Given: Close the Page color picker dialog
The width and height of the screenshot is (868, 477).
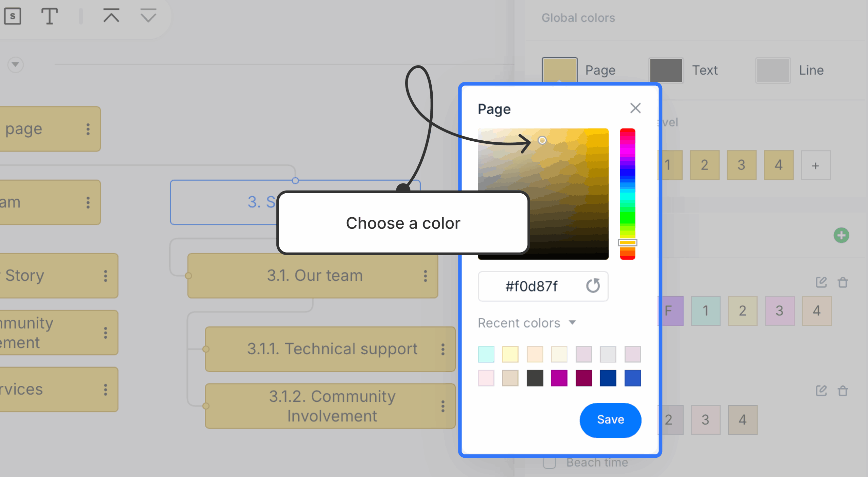Looking at the screenshot, I should tap(635, 108).
